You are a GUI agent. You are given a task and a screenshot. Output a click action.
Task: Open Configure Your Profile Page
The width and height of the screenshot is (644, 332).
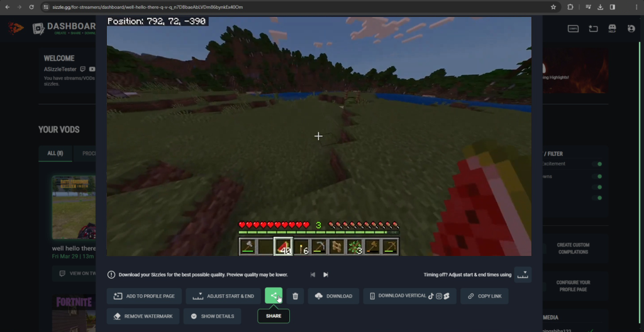pyautogui.click(x=573, y=286)
